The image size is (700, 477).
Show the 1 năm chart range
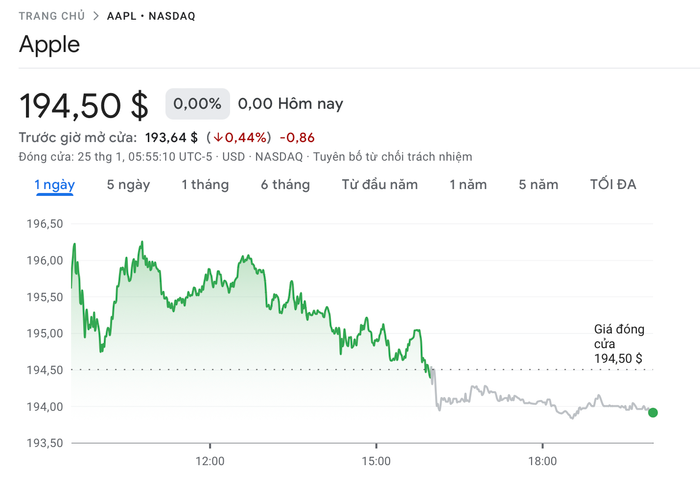pos(468,184)
